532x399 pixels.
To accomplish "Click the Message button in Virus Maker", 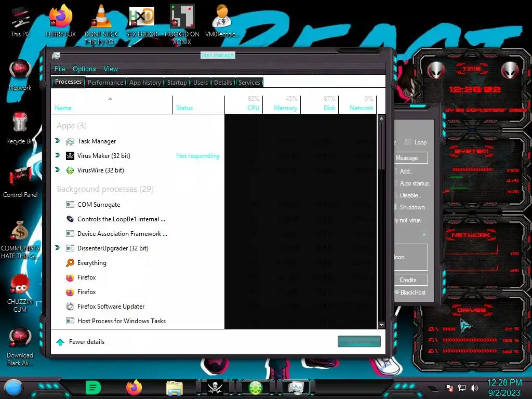I will [411, 158].
